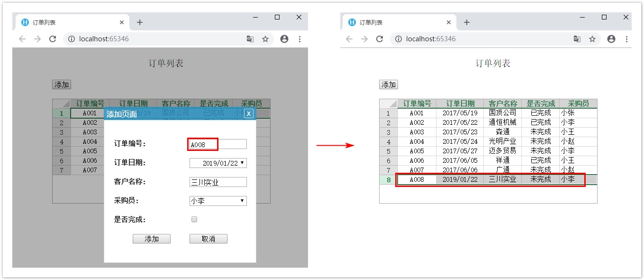Reload the page in the right browser window

point(380,39)
